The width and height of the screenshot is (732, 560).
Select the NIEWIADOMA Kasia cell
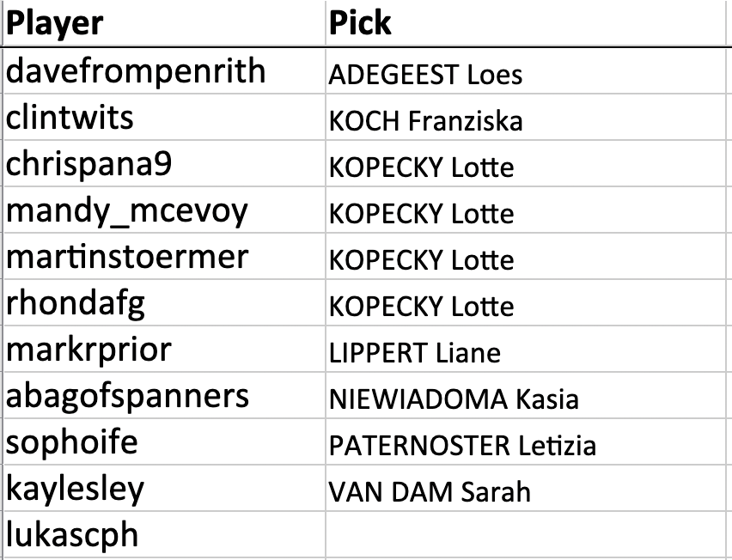[526, 395]
